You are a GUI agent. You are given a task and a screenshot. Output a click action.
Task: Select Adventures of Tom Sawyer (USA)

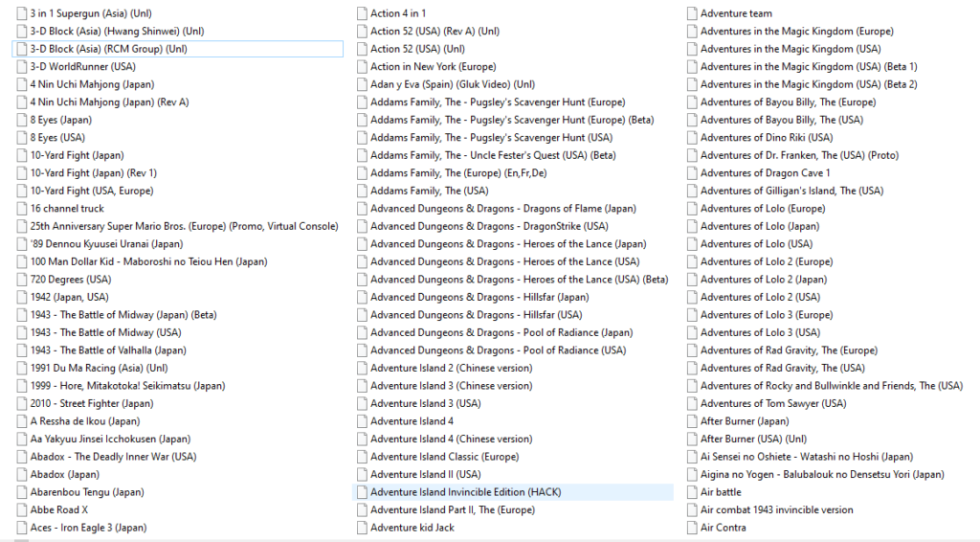tap(772, 403)
